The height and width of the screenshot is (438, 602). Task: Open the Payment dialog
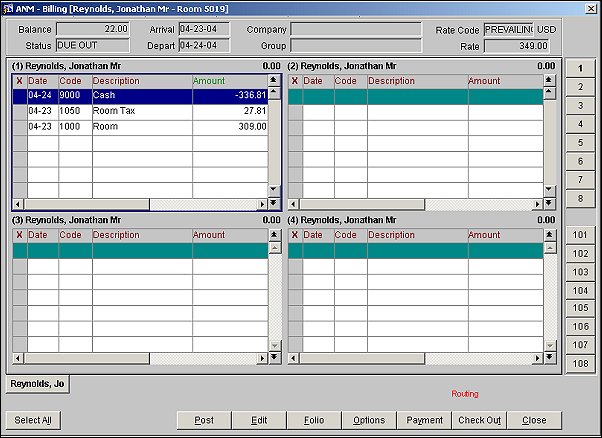point(424,420)
